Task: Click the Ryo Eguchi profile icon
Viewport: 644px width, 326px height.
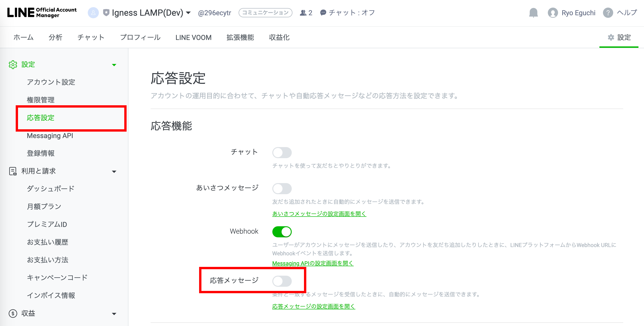Action: (x=553, y=13)
